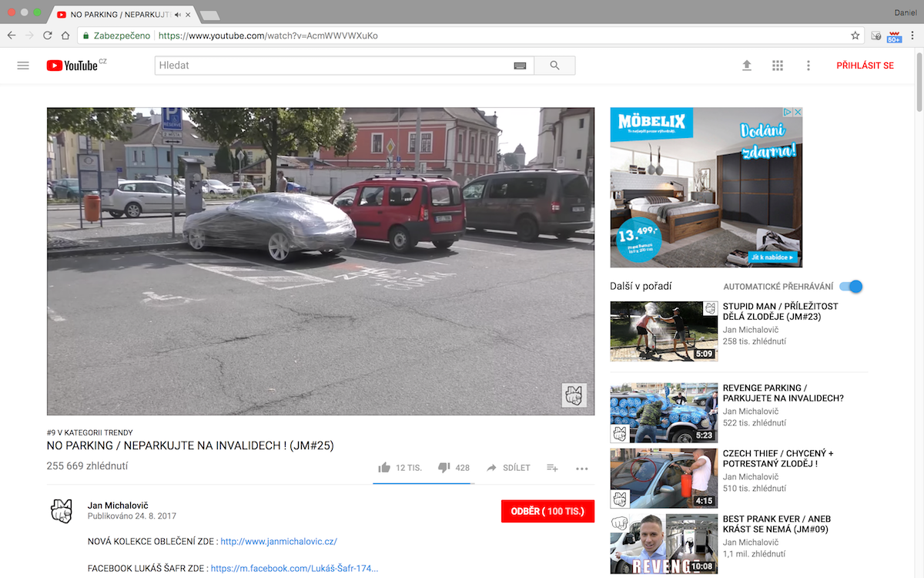
Task: Click the browser extension icon left of 50+ badge
Action: coord(876,35)
